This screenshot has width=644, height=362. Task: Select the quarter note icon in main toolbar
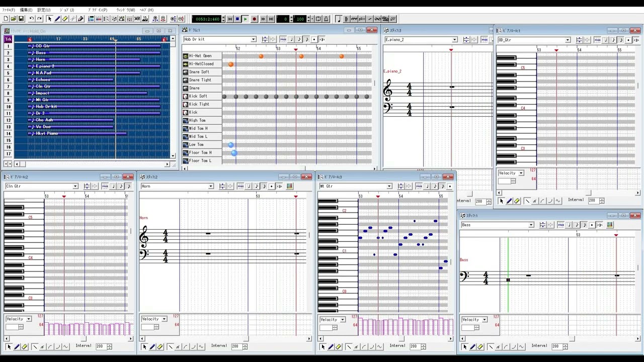[339, 19]
